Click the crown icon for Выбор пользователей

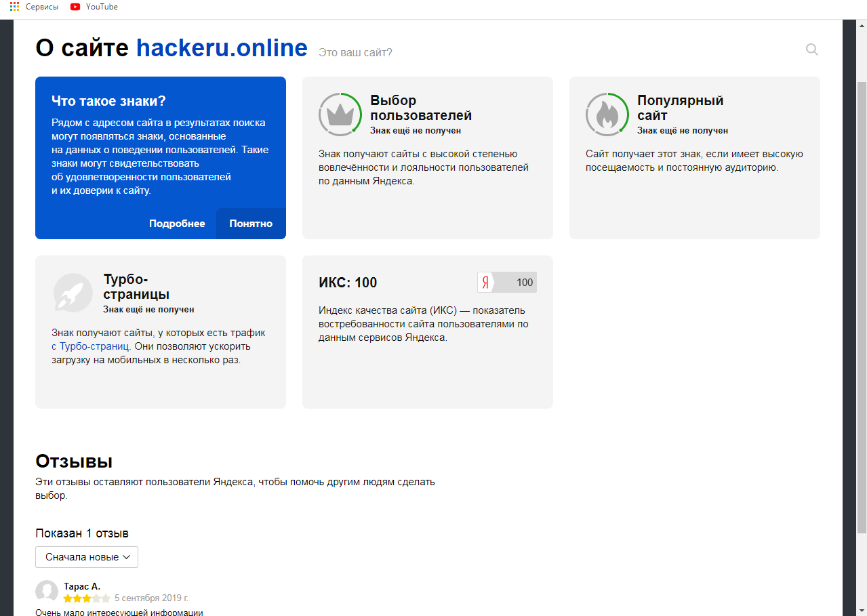[x=340, y=115]
